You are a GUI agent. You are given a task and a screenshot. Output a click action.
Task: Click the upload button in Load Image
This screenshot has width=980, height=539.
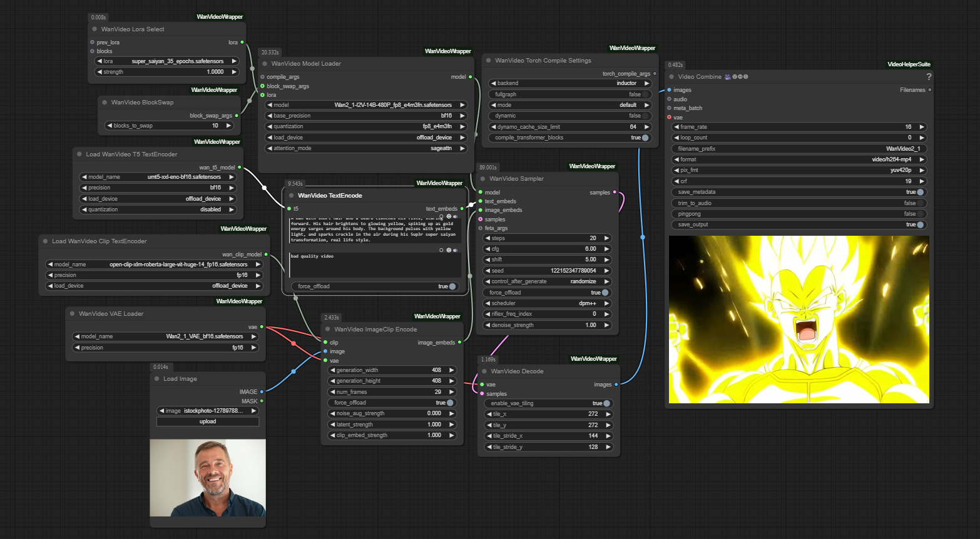tap(208, 421)
